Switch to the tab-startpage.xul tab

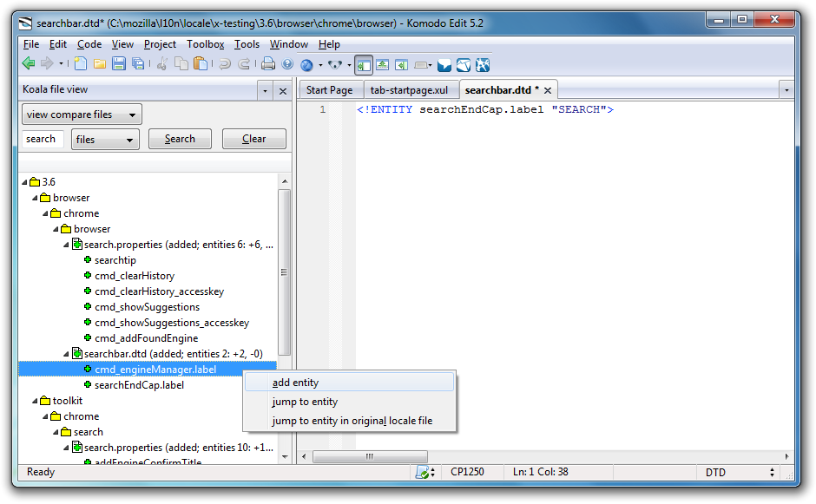coord(409,90)
